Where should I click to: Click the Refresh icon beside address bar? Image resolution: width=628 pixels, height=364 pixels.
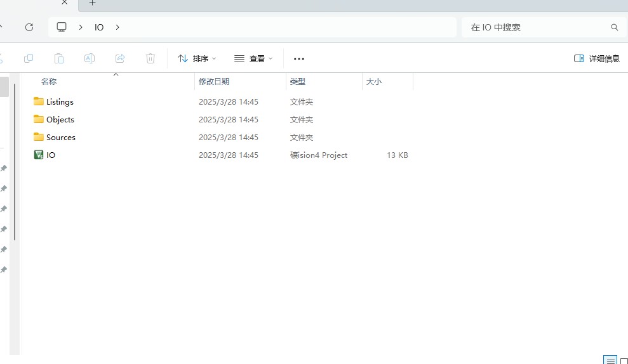29,27
